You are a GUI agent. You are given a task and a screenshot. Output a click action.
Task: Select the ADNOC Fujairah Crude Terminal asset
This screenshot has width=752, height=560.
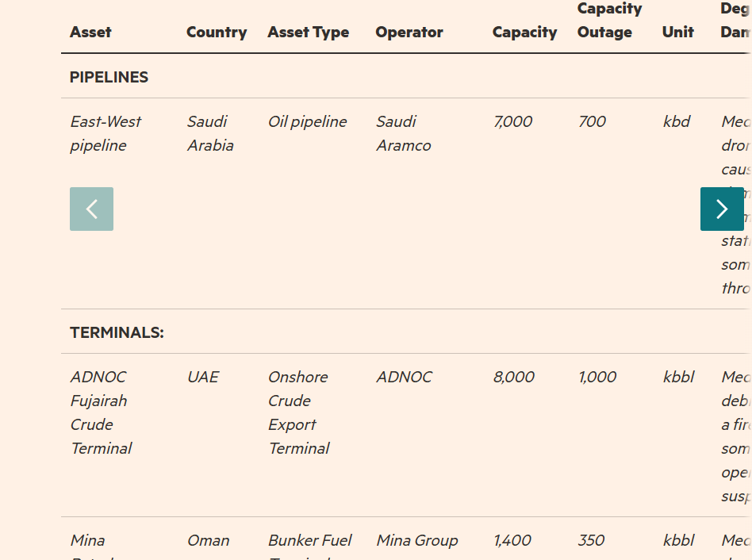pos(101,412)
